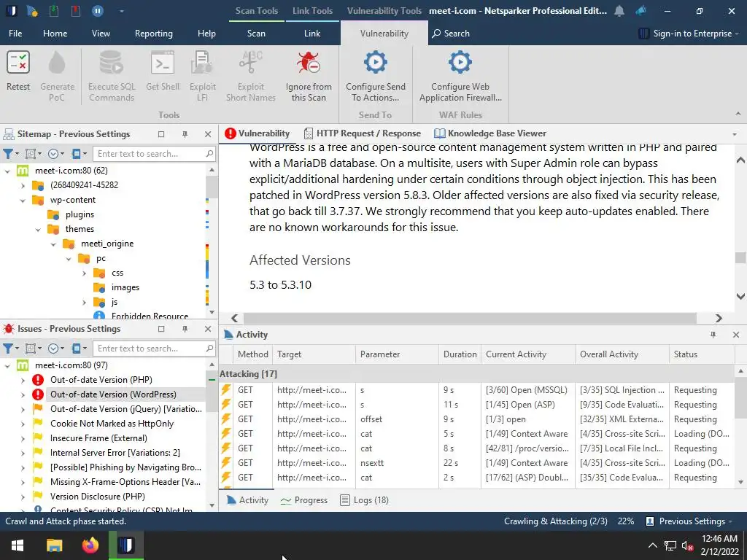Select Insecure Frame (External) issue
Viewport: 747px width, 560px height.
click(x=98, y=438)
